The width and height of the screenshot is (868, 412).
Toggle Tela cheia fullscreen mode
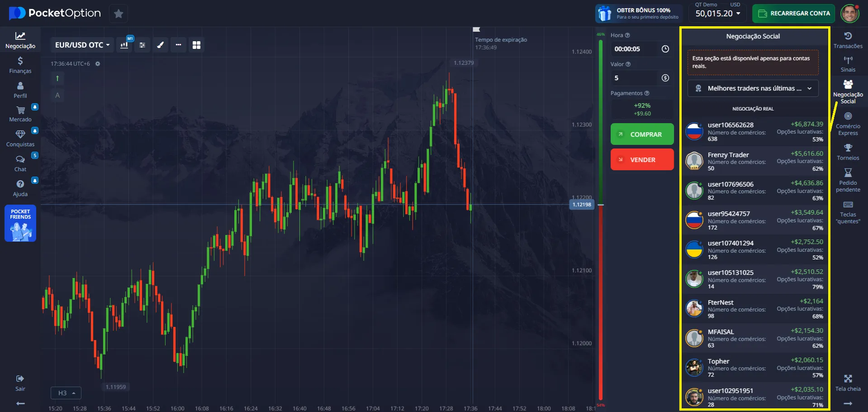click(x=848, y=383)
